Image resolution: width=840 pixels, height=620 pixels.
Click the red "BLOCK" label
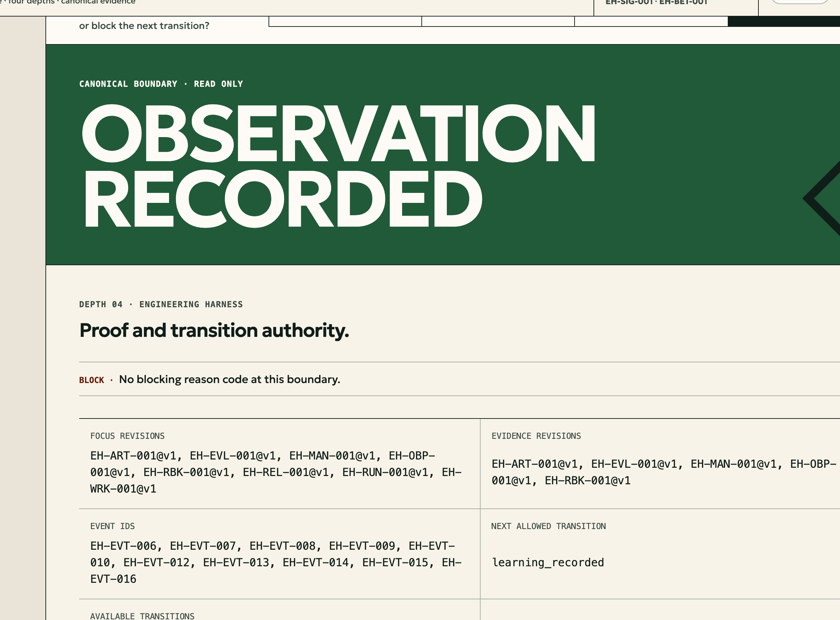coord(92,380)
